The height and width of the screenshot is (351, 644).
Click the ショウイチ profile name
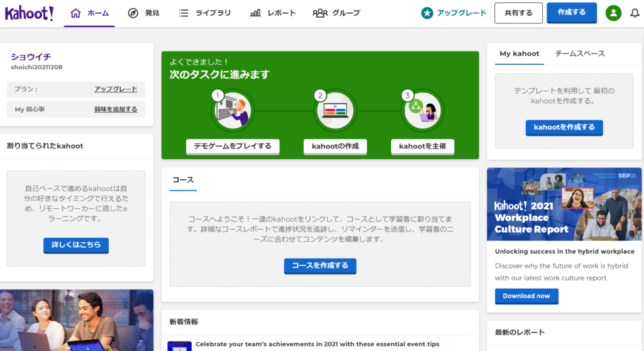point(31,57)
